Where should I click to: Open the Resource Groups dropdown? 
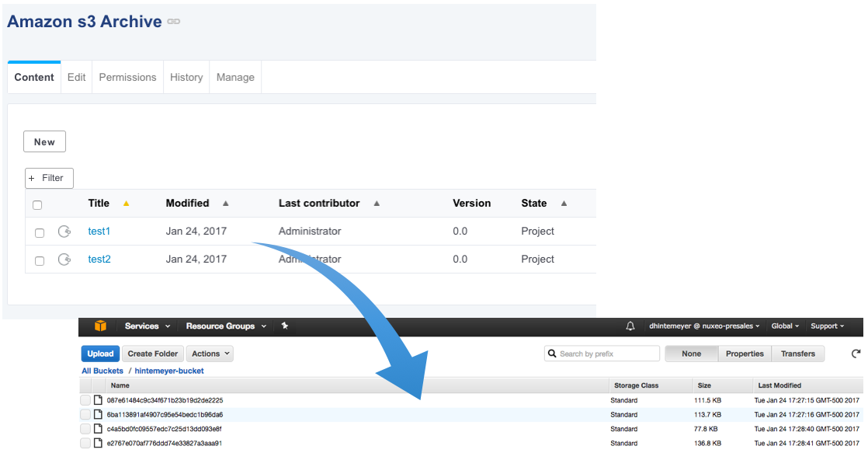pyautogui.click(x=226, y=326)
